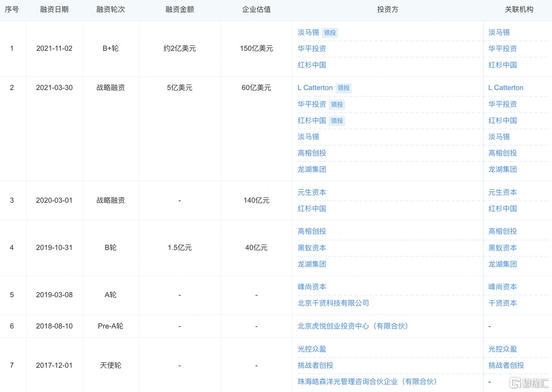The image size is (552, 392).
Task: Click 华平投资 under 关联机构 in 2021-03-30 row
Action: coord(502,104)
